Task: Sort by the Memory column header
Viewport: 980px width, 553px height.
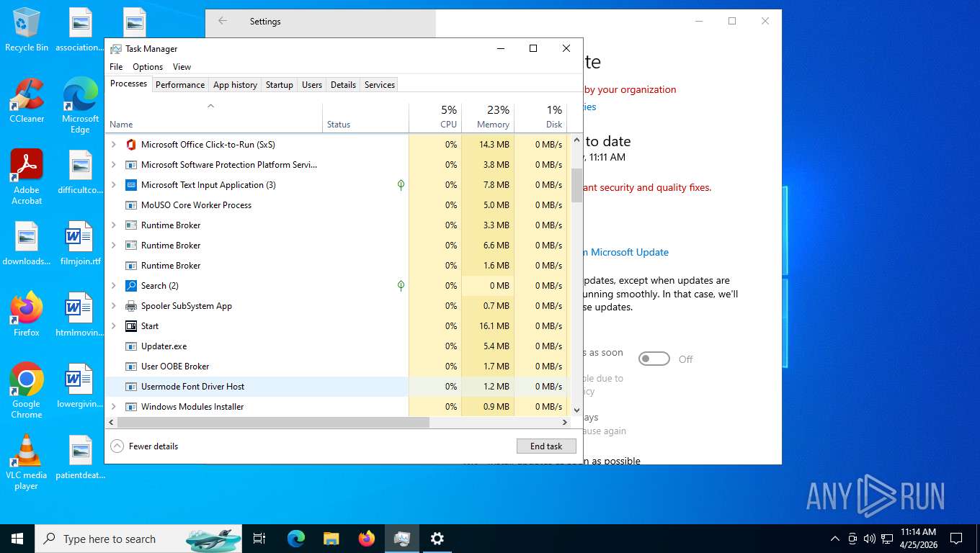Action: 488,118
